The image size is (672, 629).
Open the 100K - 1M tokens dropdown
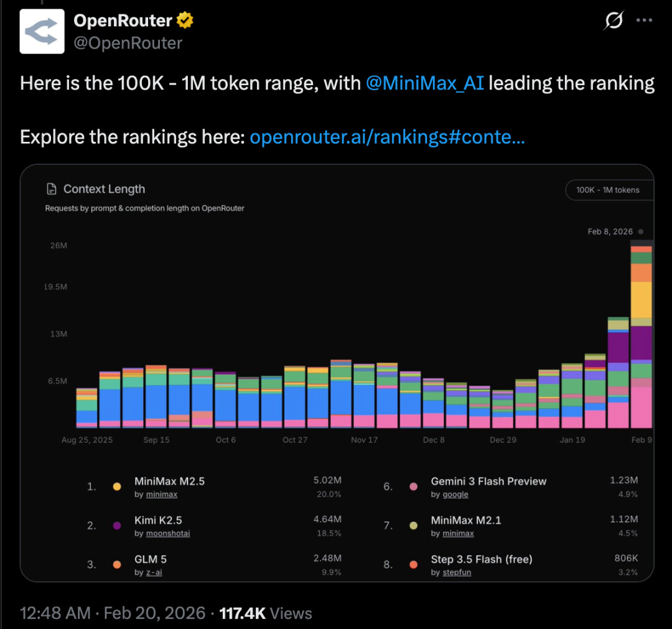tap(608, 190)
